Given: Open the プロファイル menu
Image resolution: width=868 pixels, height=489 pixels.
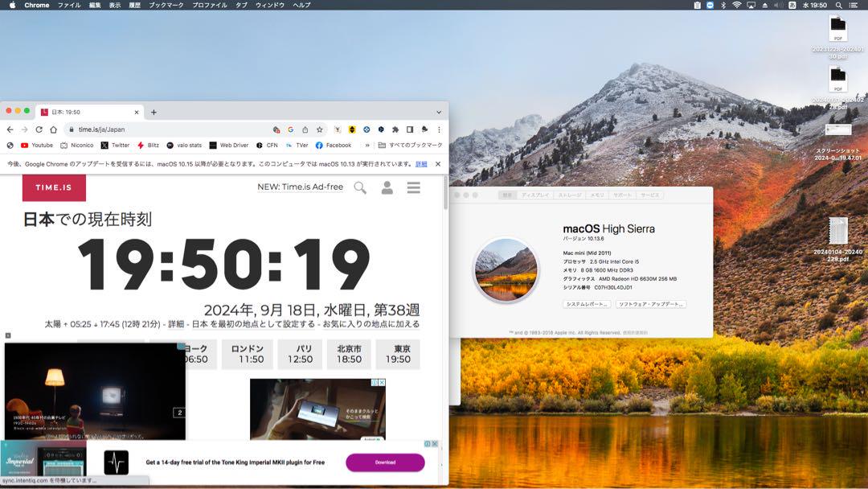Looking at the screenshot, I should [210, 5].
